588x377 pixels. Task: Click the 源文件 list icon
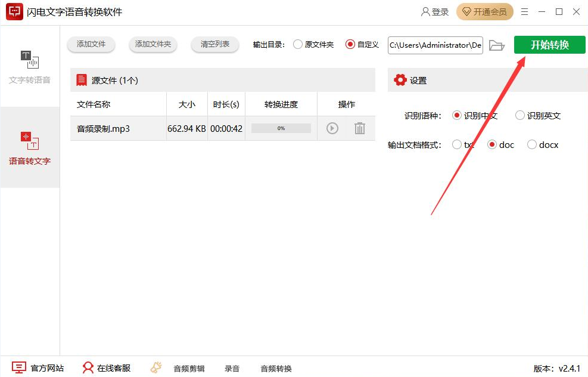point(82,79)
